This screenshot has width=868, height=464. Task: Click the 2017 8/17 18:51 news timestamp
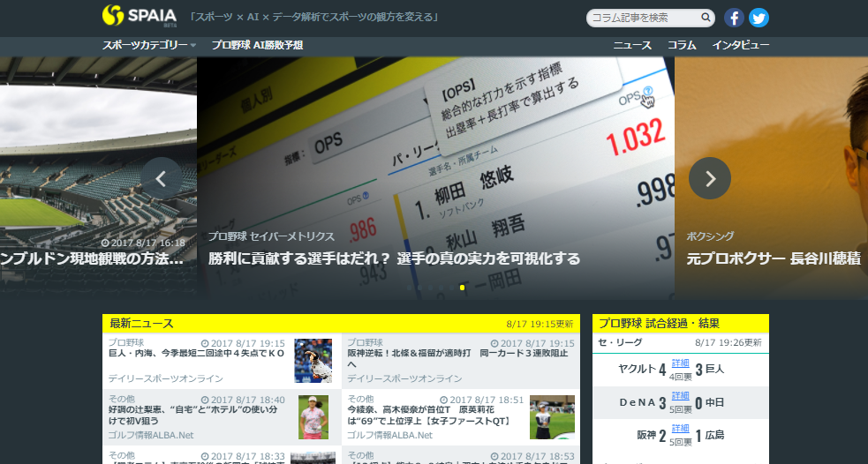click(481, 400)
